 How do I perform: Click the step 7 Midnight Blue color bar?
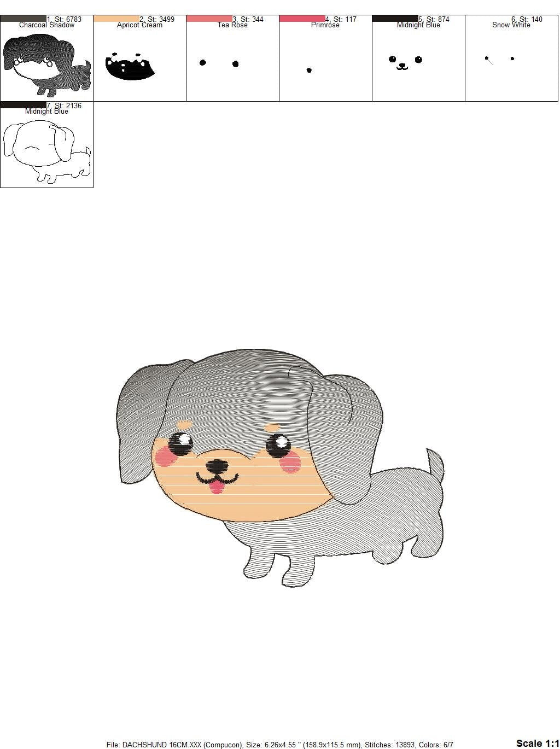(24, 105)
